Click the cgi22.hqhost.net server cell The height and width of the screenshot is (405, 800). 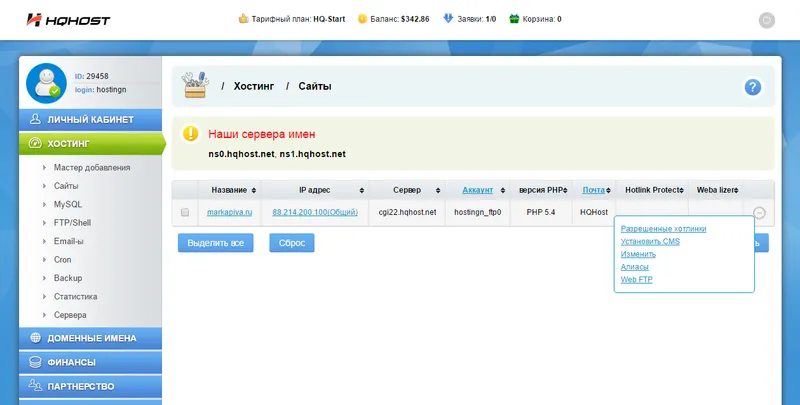tap(407, 212)
